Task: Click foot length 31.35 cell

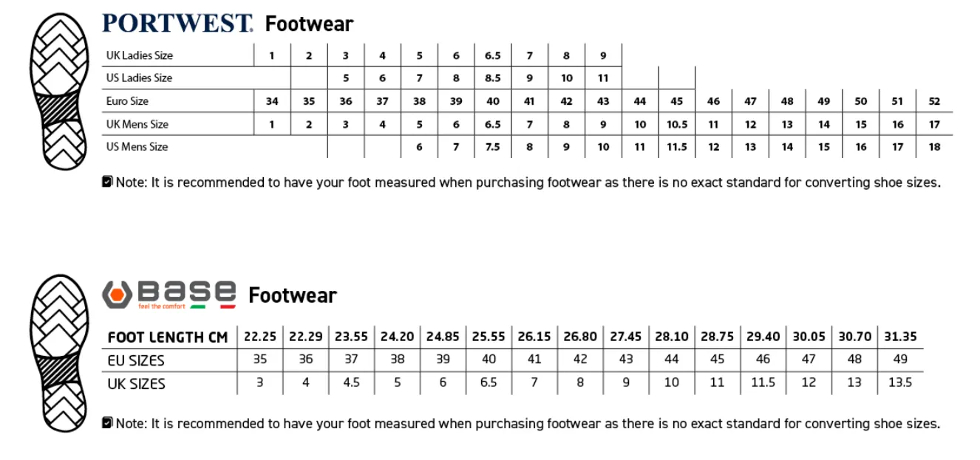Action: tap(900, 337)
